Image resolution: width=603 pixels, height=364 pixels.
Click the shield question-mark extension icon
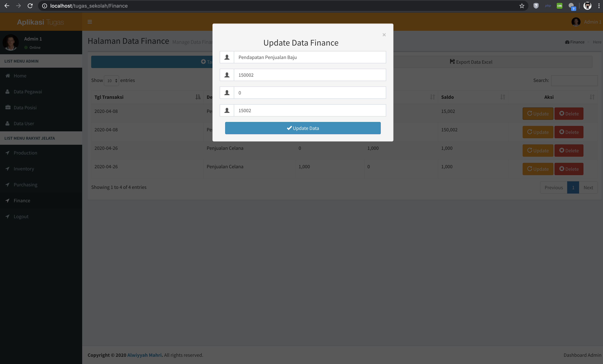536,6
